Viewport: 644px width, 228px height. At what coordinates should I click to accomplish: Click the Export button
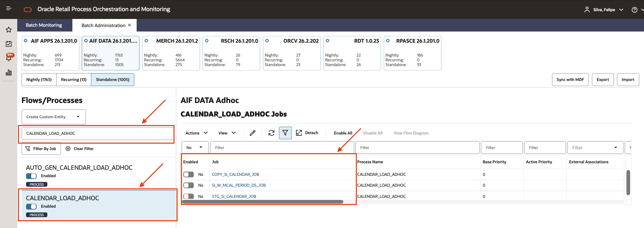603,80
